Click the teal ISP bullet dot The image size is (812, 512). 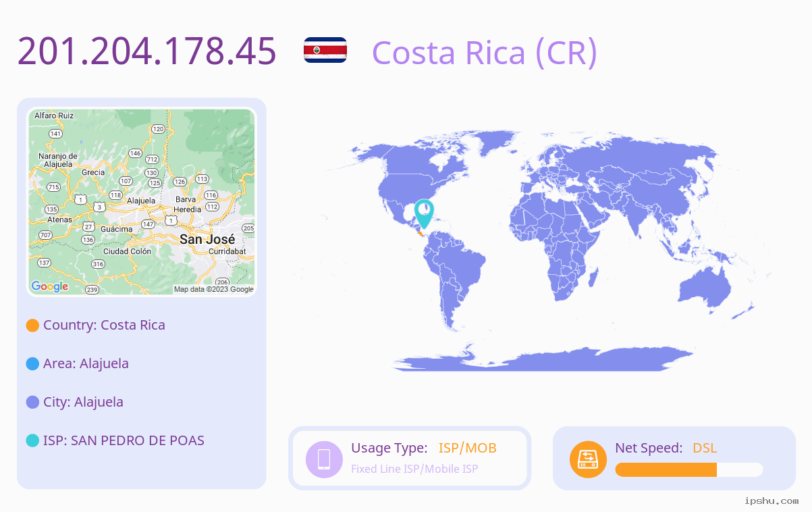pos(32,440)
